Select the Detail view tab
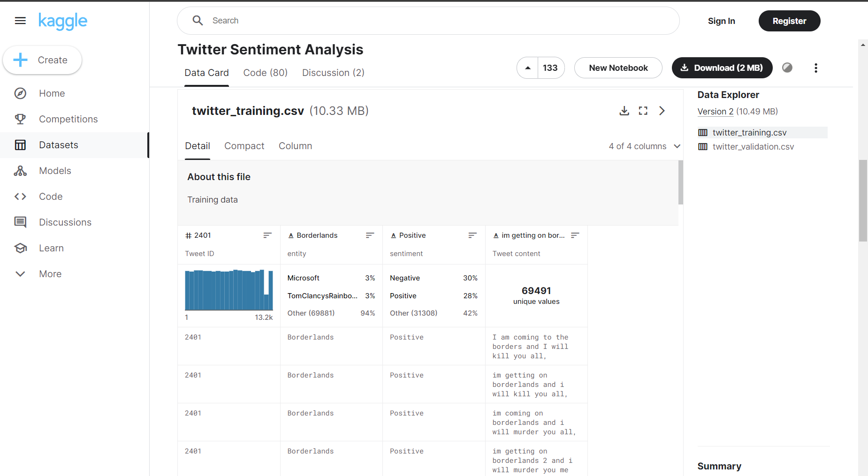Screen dimensions: 868x476 (x=198, y=146)
